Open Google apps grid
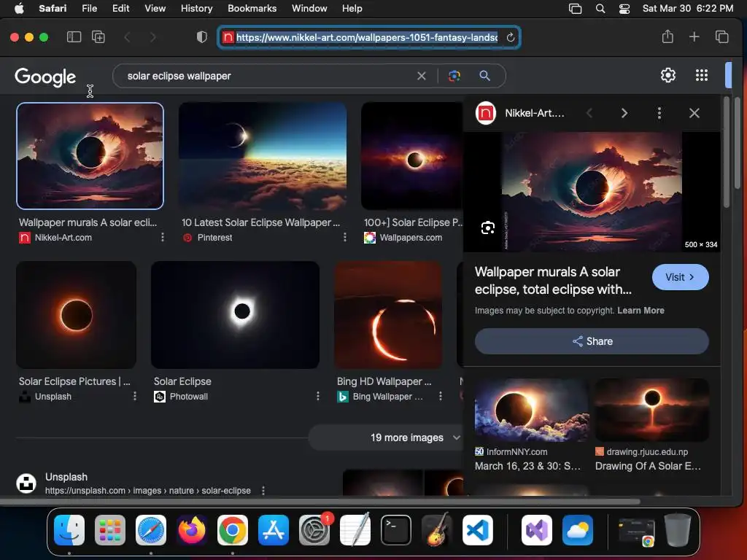747x560 pixels. pyautogui.click(x=701, y=75)
